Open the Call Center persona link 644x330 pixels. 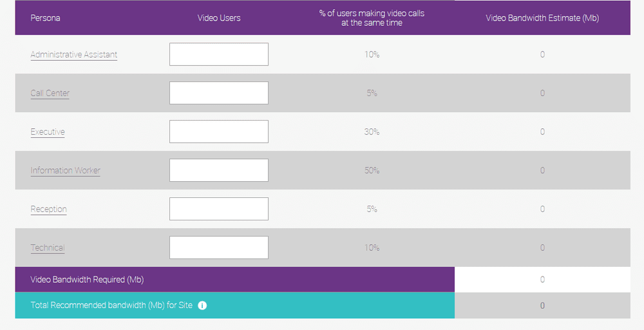point(50,93)
